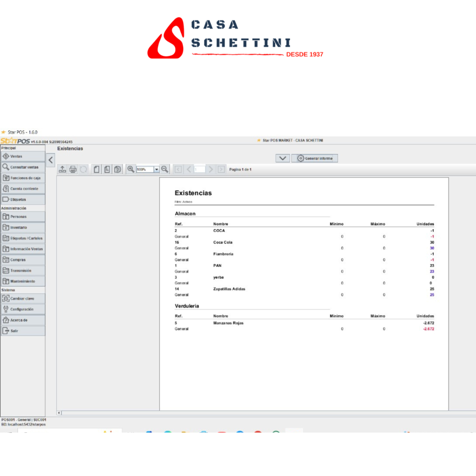Image resolution: width=476 pixels, height=476 pixels.
Task: Click the 'Verduleria' group heading
Action: (x=187, y=306)
